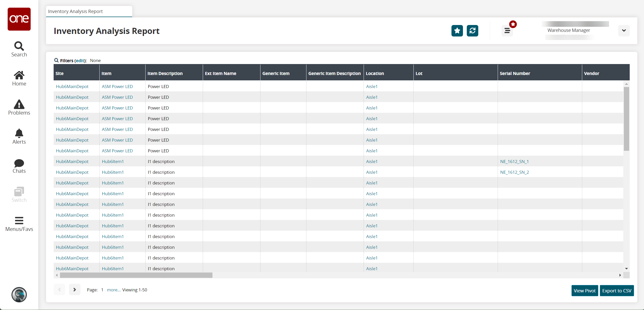Click the Hub6MainDepot site link
Image resolution: width=644 pixels, height=310 pixels.
coord(72,86)
